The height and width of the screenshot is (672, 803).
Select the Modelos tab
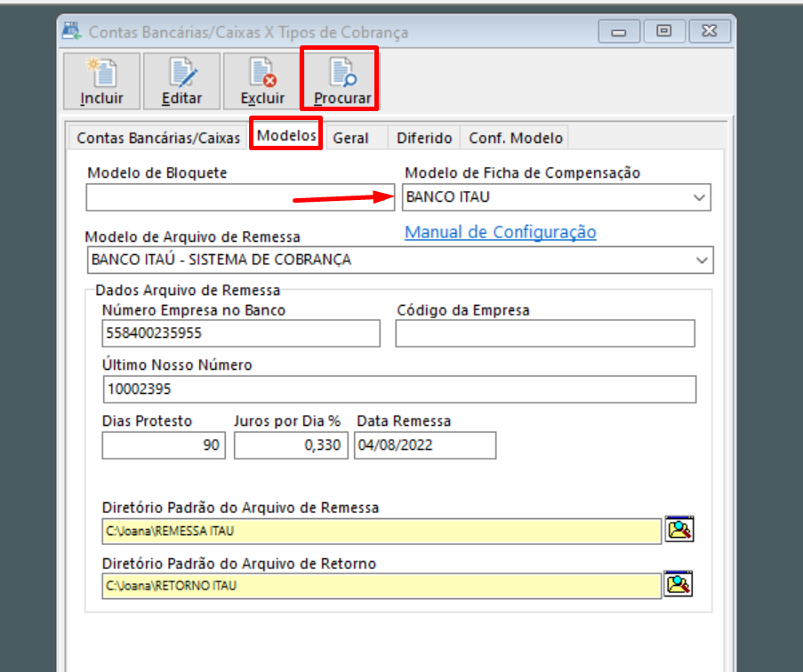286,135
